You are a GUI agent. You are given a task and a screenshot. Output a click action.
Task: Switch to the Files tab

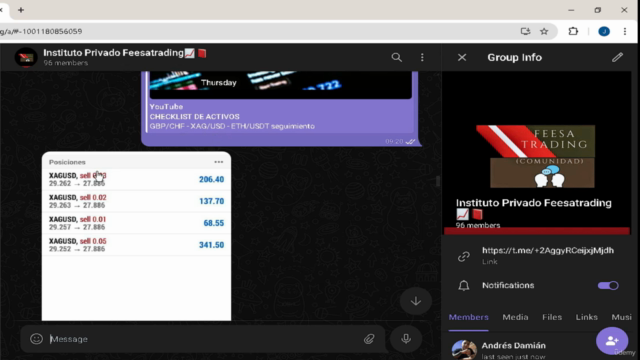click(552, 317)
